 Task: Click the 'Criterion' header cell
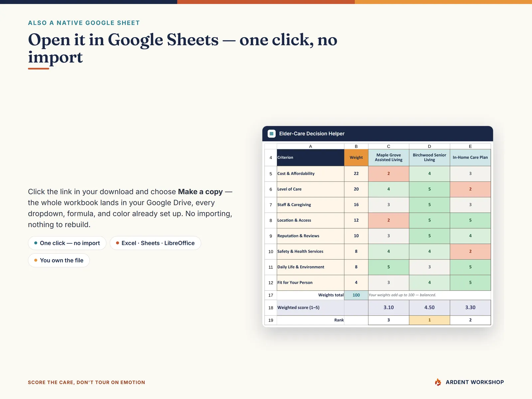(311, 158)
